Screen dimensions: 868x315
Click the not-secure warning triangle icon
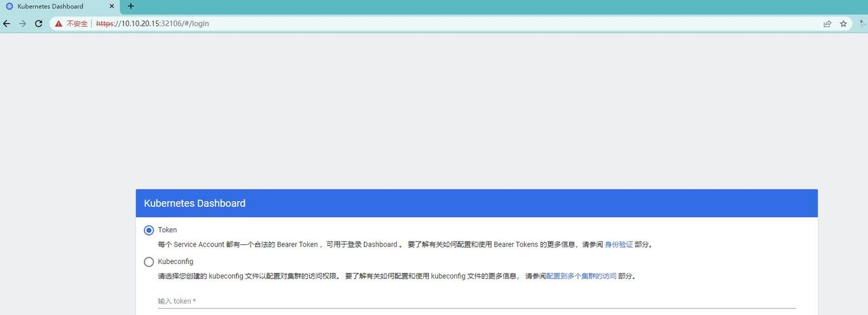(58, 23)
